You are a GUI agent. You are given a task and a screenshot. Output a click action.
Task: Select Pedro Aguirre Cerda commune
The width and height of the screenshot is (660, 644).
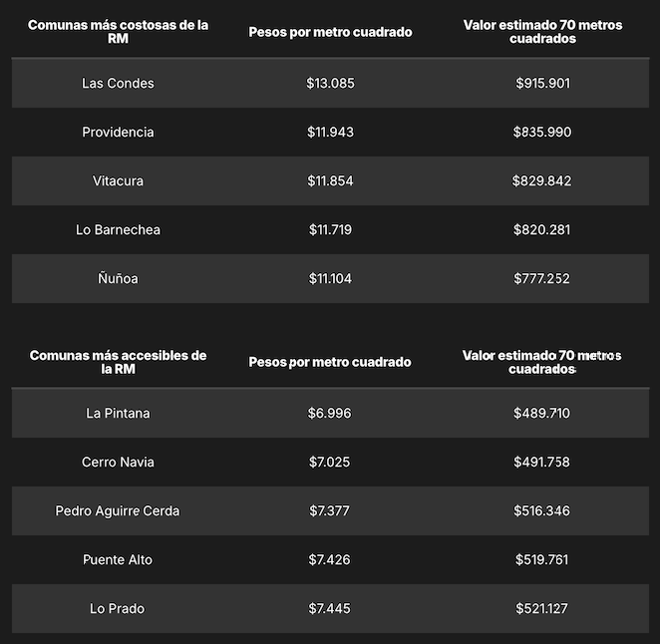[118, 510]
